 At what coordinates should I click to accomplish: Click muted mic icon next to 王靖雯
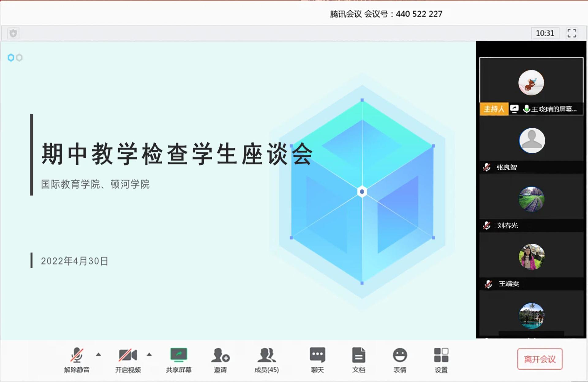click(x=488, y=284)
